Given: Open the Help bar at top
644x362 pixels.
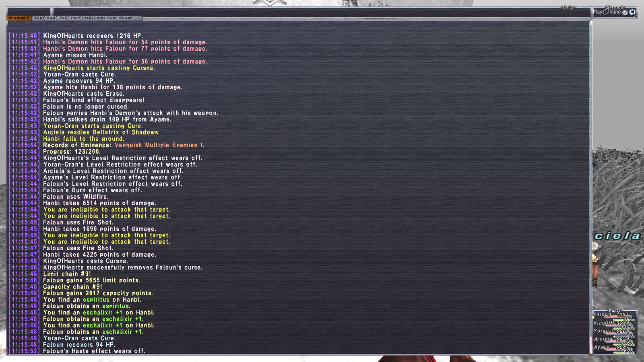Looking at the screenshot, I should point(568,7).
